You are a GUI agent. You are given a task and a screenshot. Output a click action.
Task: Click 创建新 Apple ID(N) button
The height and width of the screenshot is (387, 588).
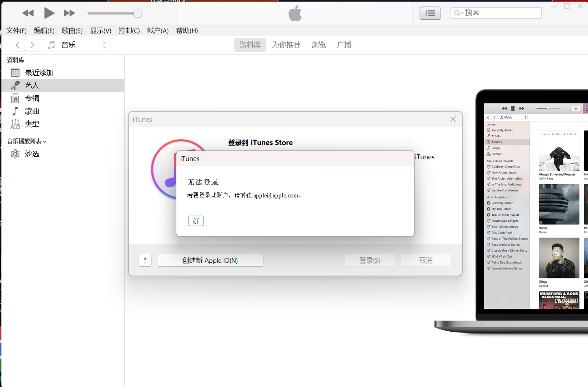pos(210,260)
